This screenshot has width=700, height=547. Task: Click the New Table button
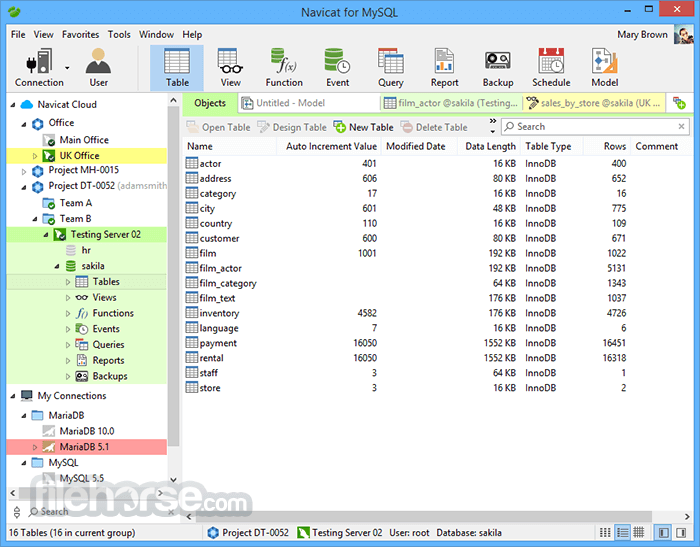(363, 127)
